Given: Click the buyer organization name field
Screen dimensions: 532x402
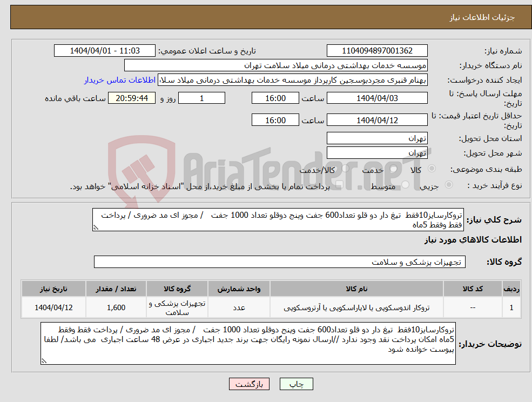Looking at the screenshot, I should (276, 65).
